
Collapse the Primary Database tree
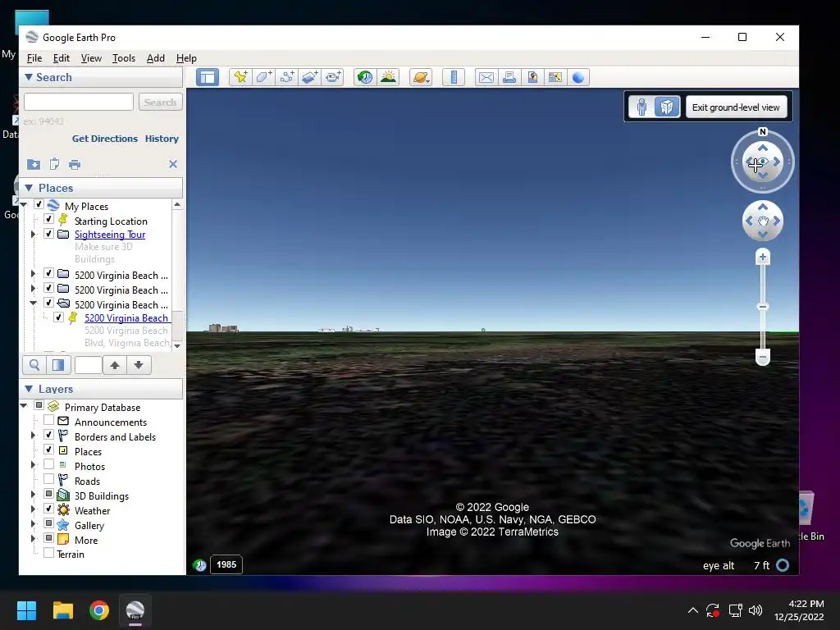point(24,405)
